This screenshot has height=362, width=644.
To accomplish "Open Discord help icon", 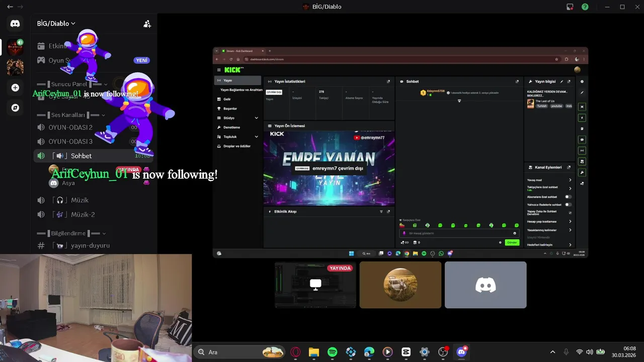I will tap(585, 7).
